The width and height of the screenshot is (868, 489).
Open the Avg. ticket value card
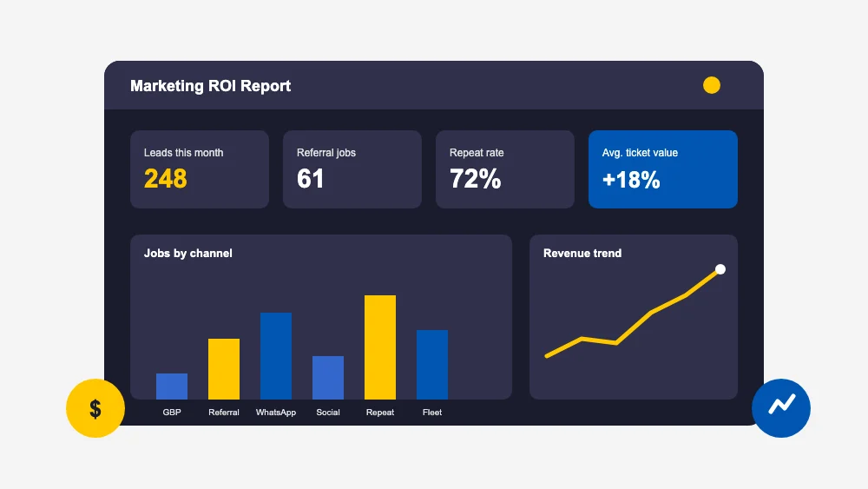tap(662, 169)
